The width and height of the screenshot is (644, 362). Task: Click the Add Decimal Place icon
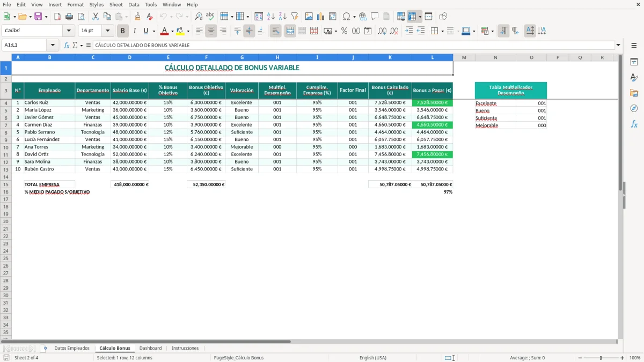coord(382,31)
